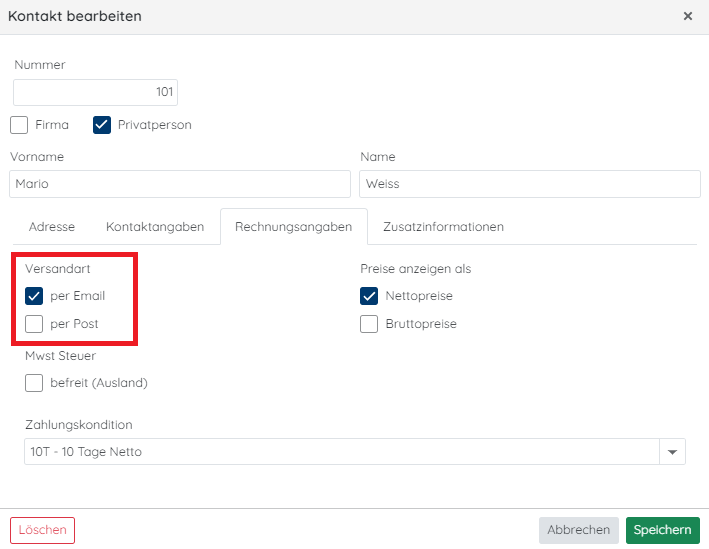Click the Löschen button
Screen dimensions: 709x549
(x=43, y=530)
